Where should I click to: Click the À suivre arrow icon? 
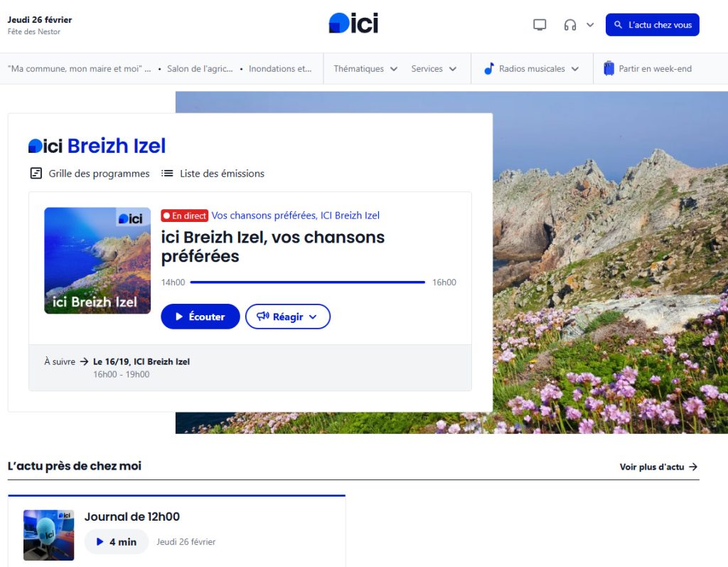84,361
